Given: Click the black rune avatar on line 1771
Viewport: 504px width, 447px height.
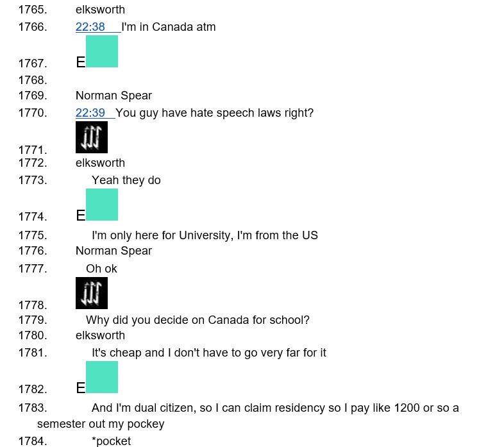Looking at the screenshot, I should (92, 137).
